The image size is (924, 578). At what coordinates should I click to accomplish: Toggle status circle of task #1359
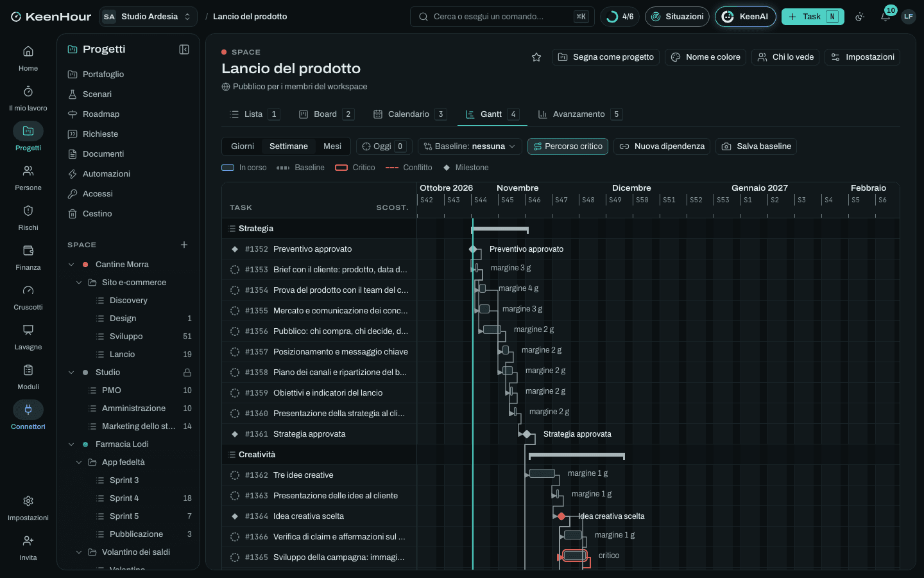(235, 393)
